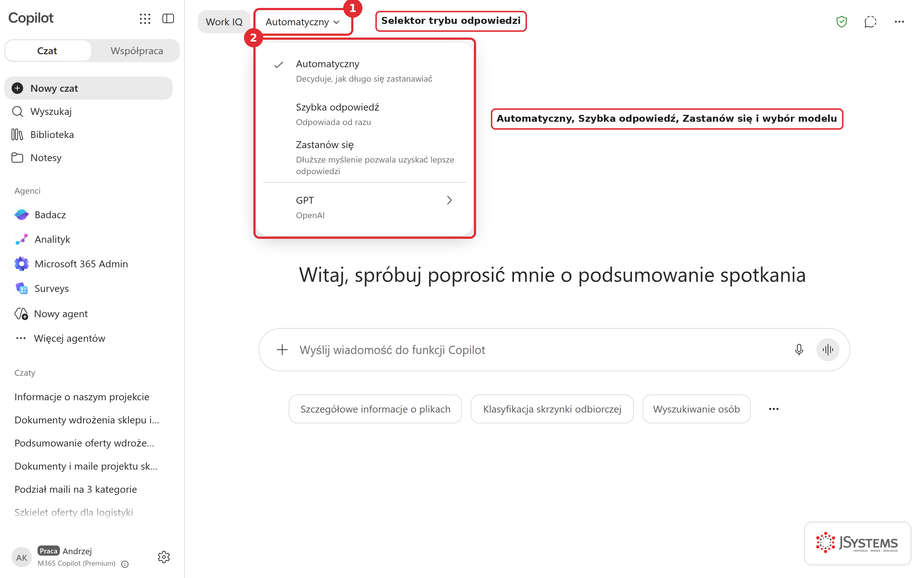The image size is (924, 578).
Task: Start voice chat with the waveform icon
Action: coord(827,349)
